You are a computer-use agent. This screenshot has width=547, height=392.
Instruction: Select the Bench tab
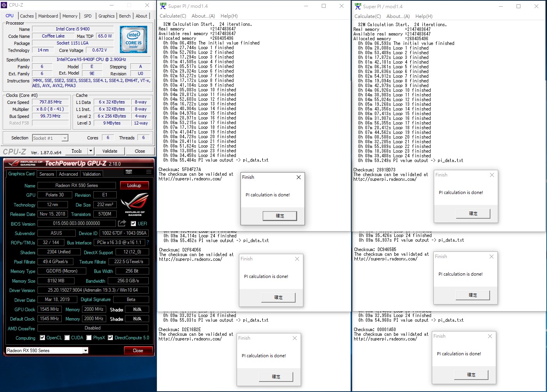(x=125, y=16)
